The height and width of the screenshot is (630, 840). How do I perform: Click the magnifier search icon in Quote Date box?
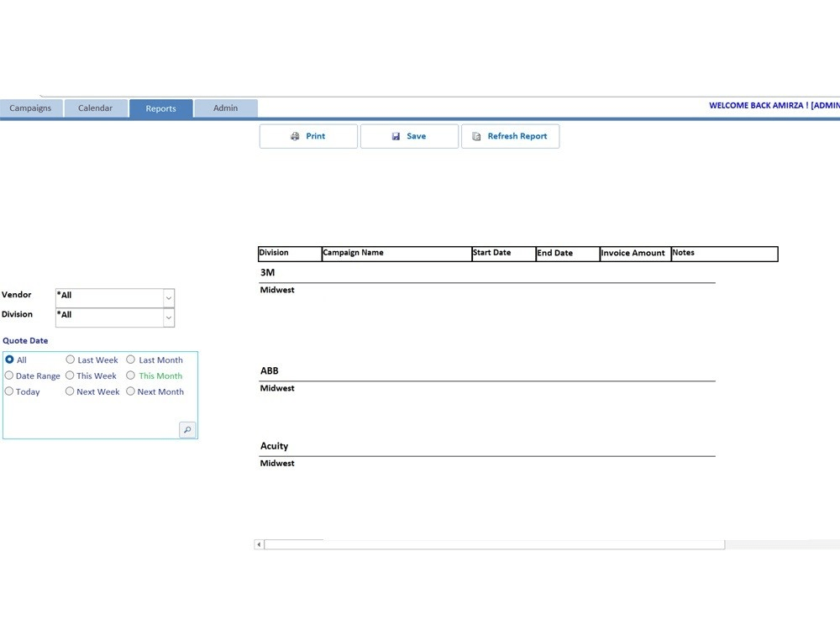[187, 429]
